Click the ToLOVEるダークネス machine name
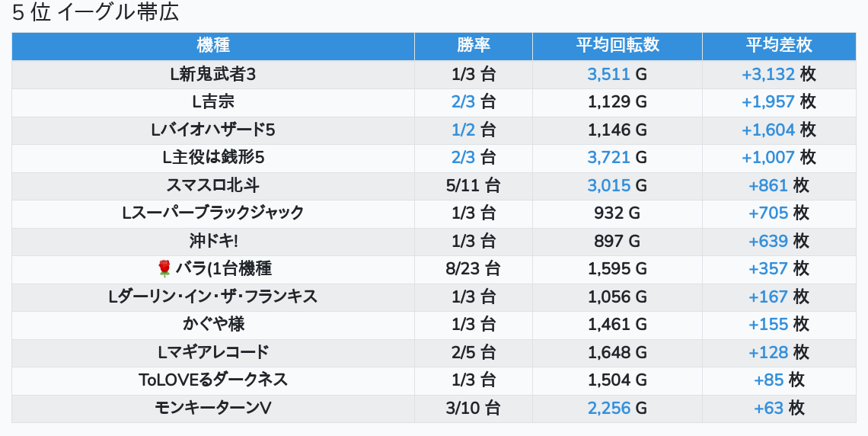The height and width of the screenshot is (436, 868). pyautogui.click(x=213, y=380)
